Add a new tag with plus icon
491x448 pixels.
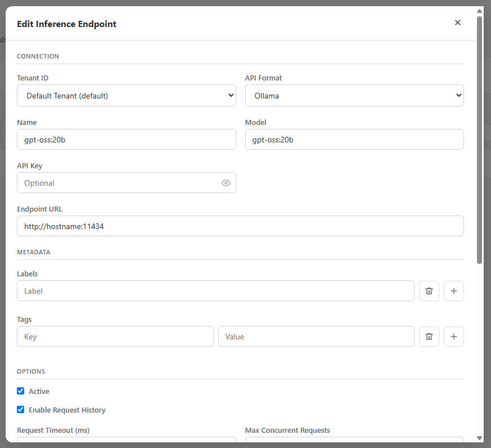pyautogui.click(x=453, y=337)
